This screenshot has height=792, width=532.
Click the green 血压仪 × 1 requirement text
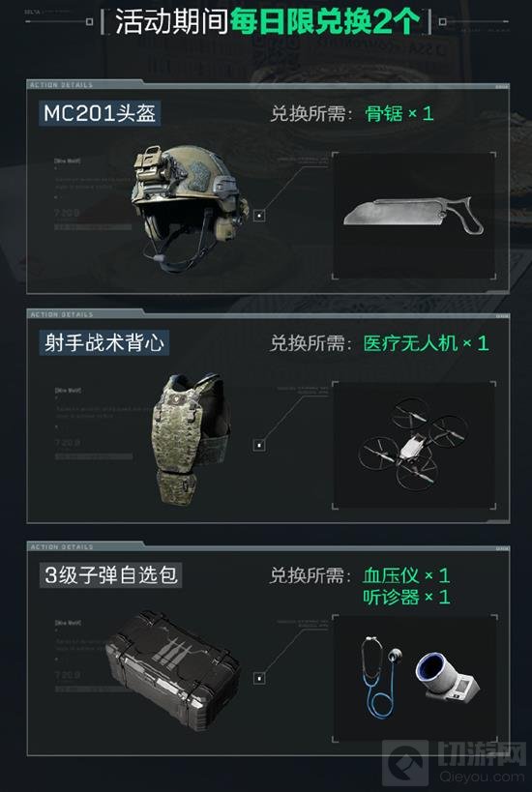(x=406, y=575)
